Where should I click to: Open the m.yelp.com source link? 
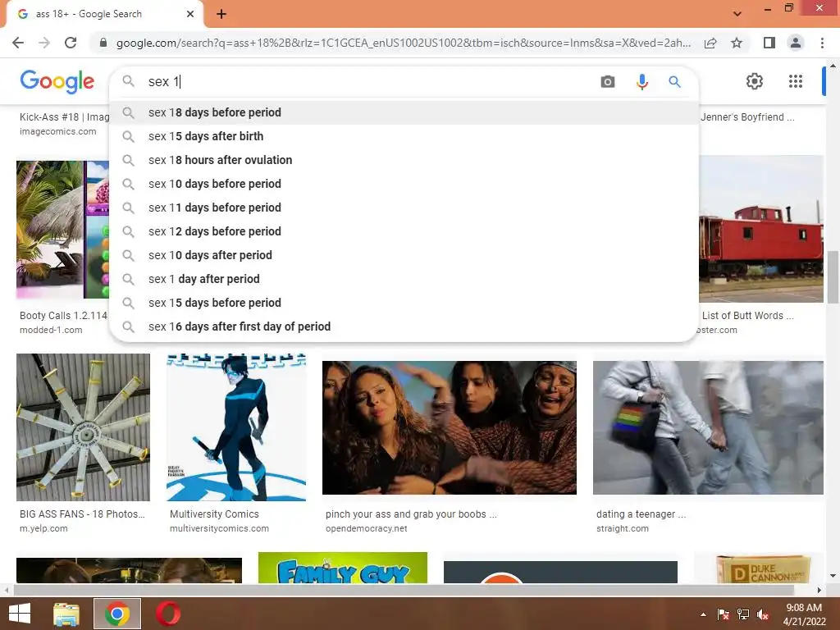point(44,528)
